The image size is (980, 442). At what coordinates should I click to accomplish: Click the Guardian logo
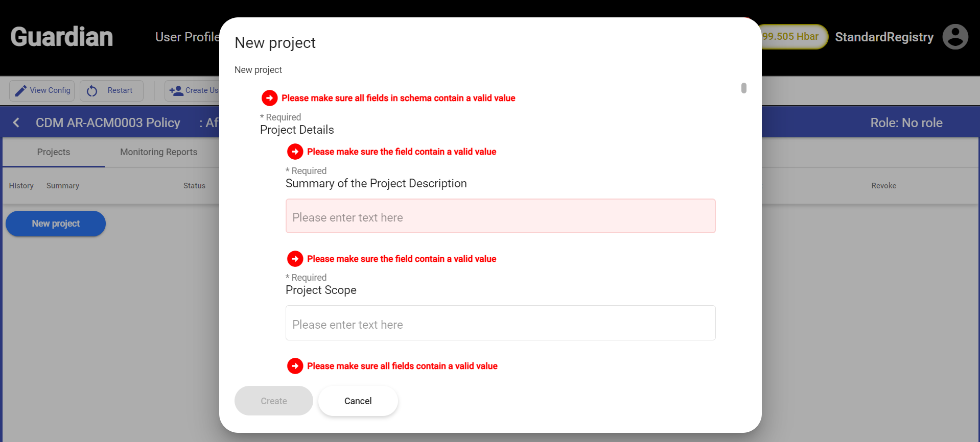(x=62, y=37)
